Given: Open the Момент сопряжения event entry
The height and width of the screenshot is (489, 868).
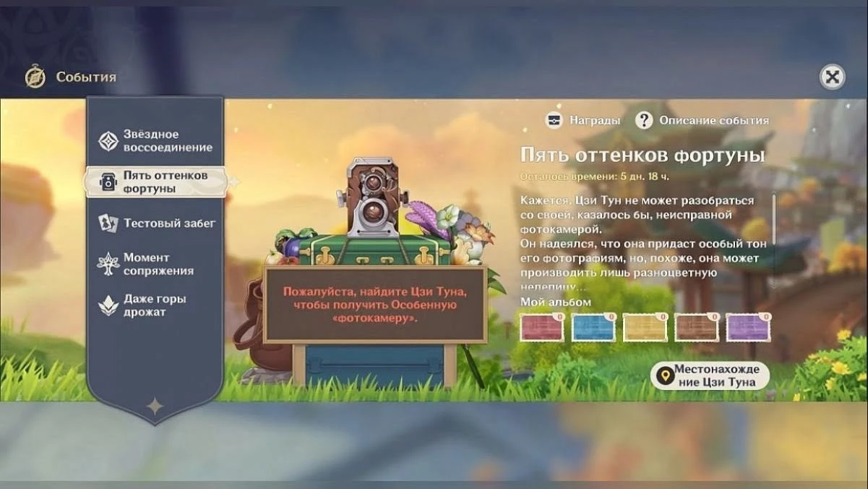Looking at the screenshot, I should (158, 264).
